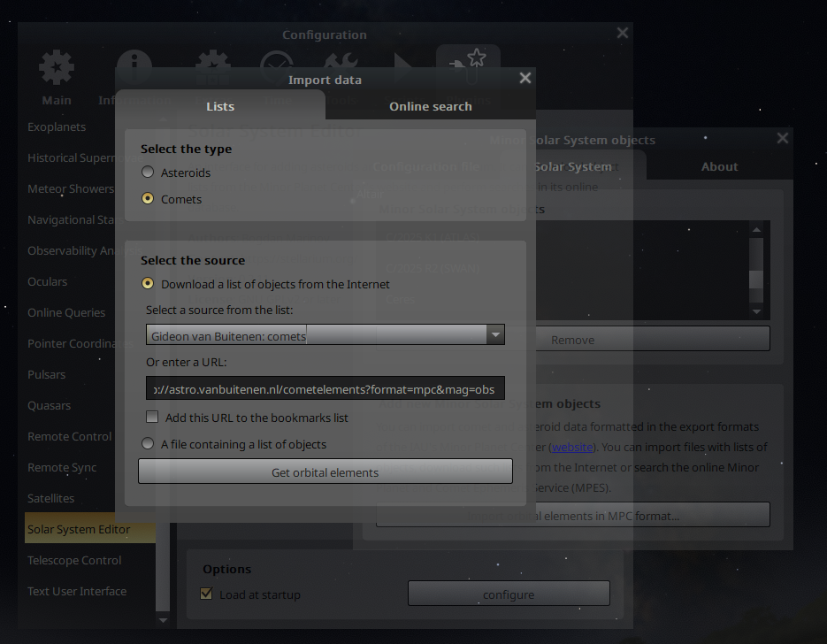
Task: Choose A file containing a list of objects
Action: 148,443
